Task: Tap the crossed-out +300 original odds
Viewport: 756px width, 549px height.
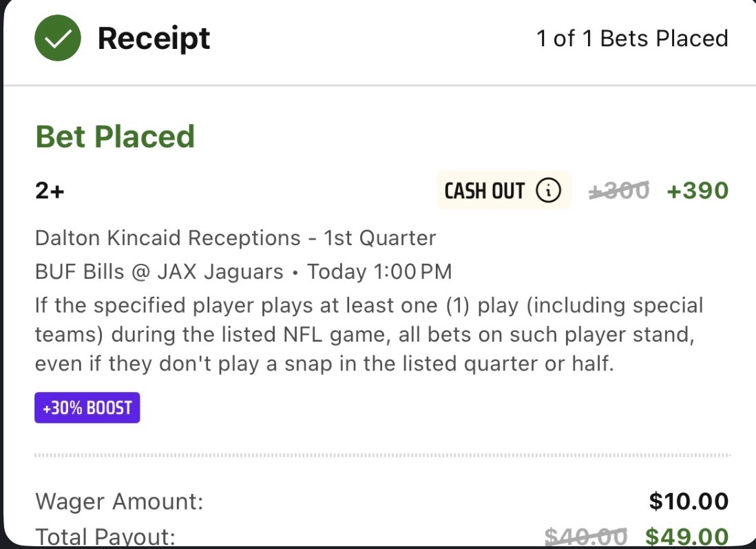Action: pyautogui.click(x=619, y=191)
